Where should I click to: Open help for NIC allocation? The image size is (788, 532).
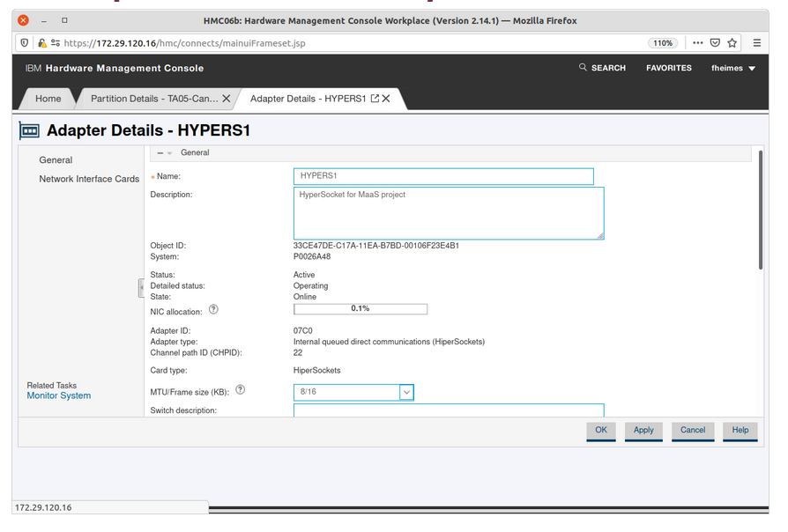[213, 310]
